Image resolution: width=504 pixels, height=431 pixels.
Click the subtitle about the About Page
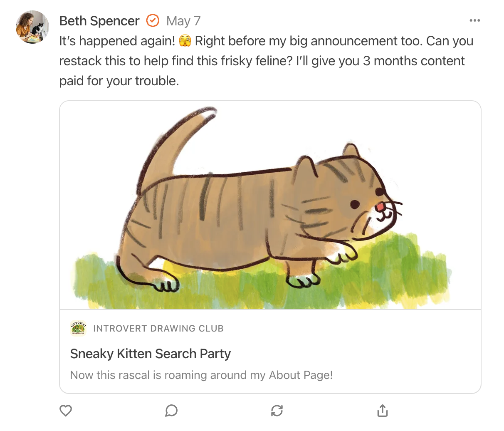[201, 375]
